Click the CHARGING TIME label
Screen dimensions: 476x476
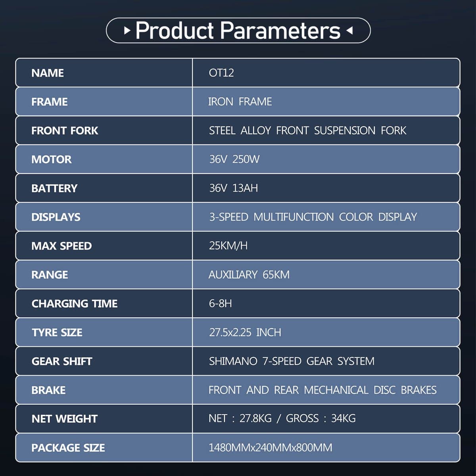point(75,303)
